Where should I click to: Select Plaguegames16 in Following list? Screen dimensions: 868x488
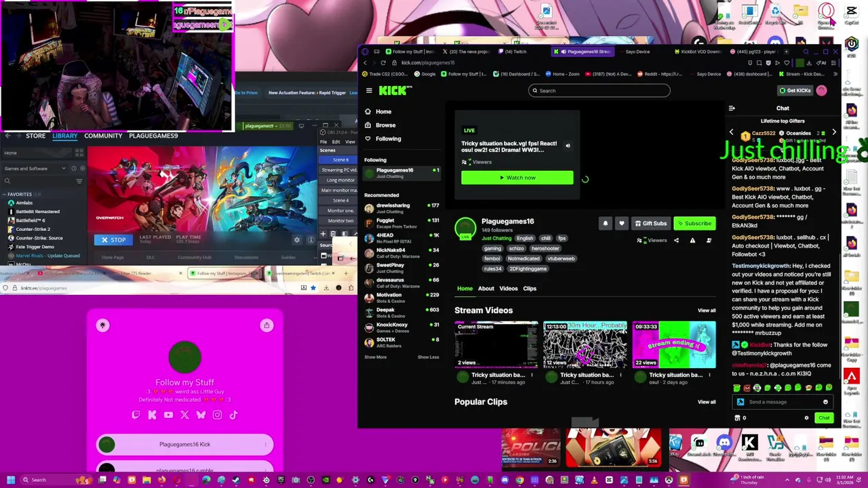click(400, 173)
